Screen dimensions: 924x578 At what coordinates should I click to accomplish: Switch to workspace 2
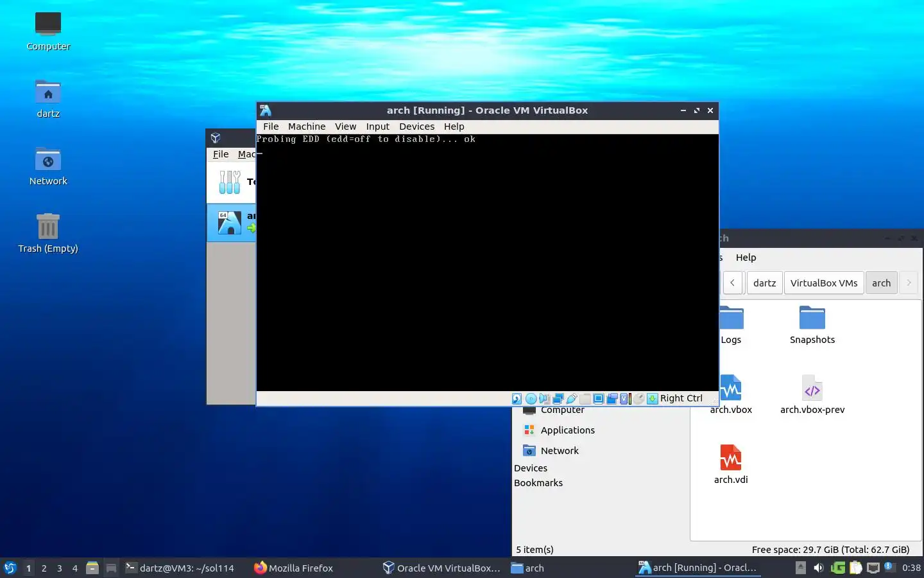[x=44, y=568]
